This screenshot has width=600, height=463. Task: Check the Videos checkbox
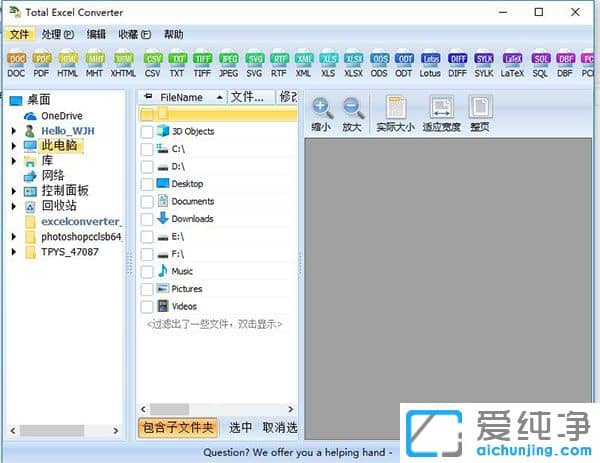(x=147, y=306)
